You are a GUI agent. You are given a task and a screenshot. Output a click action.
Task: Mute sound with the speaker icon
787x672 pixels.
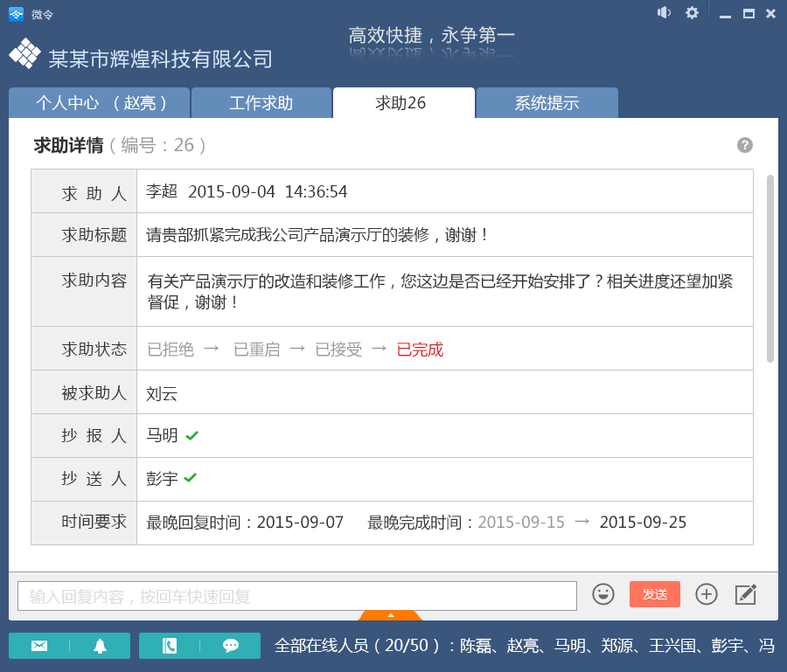point(664,13)
